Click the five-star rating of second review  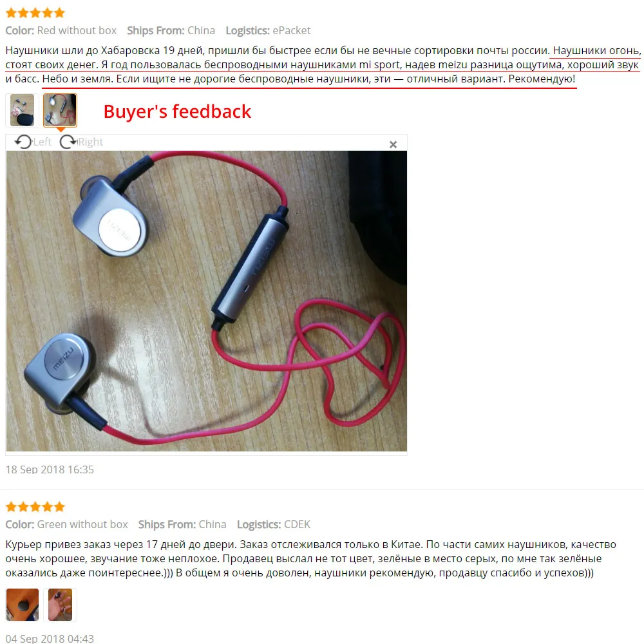tap(35, 507)
